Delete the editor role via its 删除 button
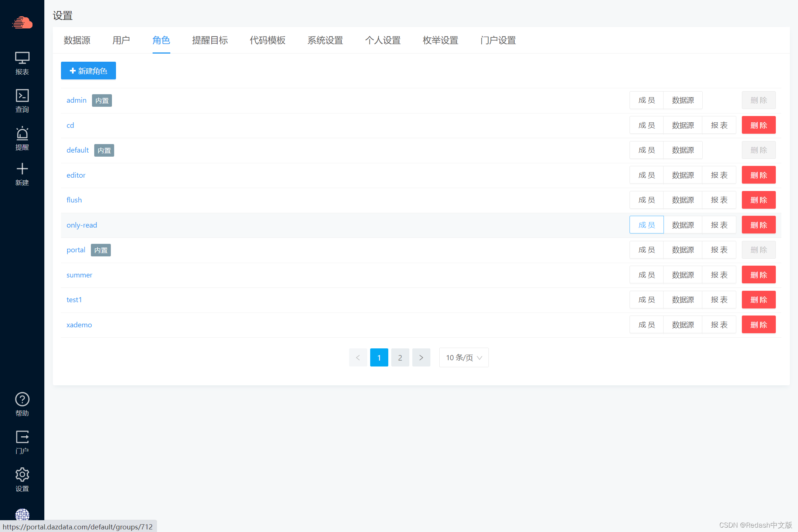 pos(758,175)
